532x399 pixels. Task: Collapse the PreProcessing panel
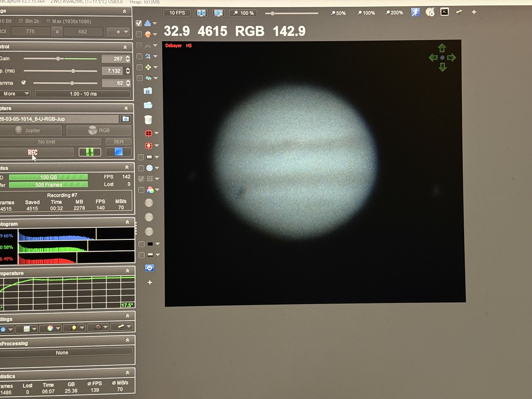coord(127,340)
